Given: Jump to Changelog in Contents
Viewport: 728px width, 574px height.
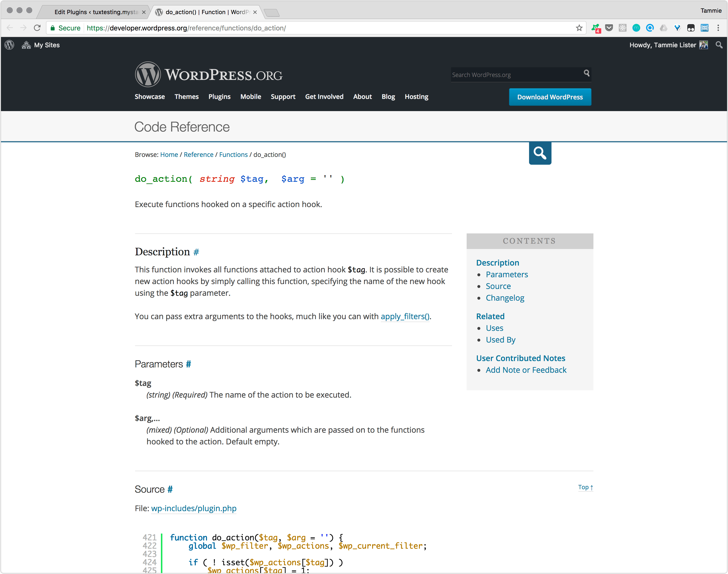Looking at the screenshot, I should tap(505, 298).
